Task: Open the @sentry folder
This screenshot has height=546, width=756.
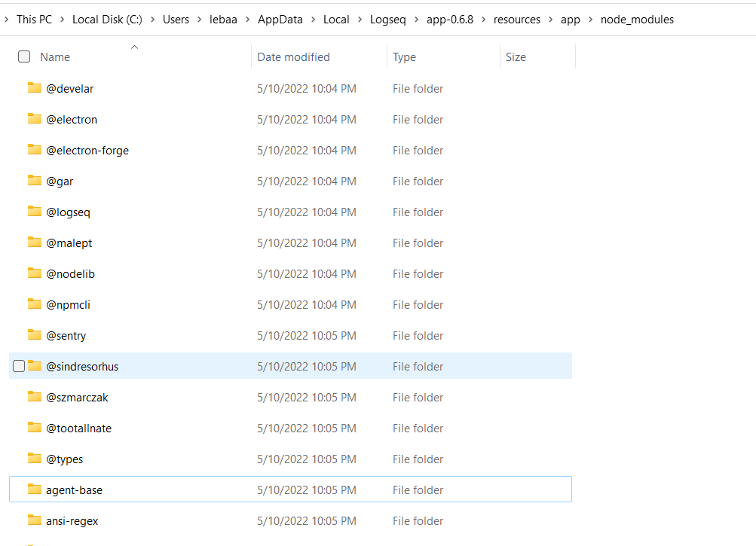Action: pyautogui.click(x=66, y=335)
